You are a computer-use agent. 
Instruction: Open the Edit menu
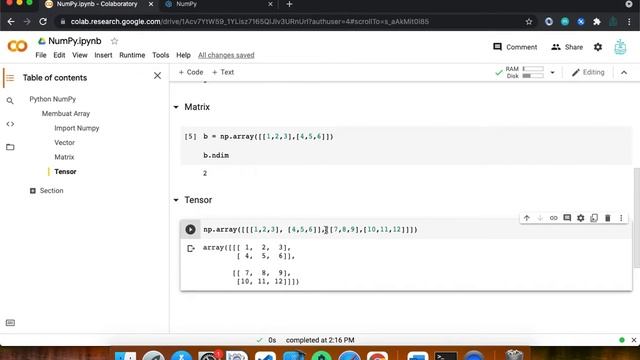coord(59,55)
